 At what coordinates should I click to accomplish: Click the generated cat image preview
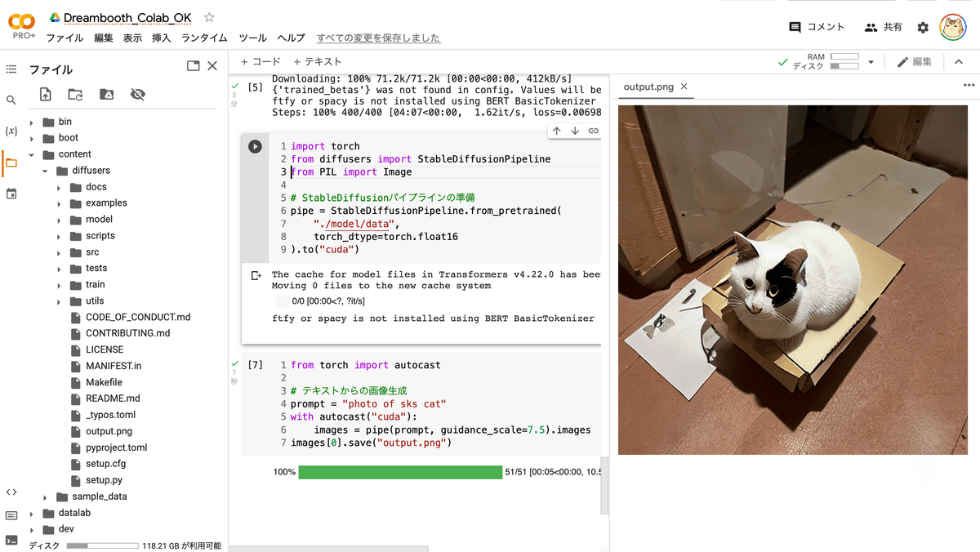coord(793,279)
